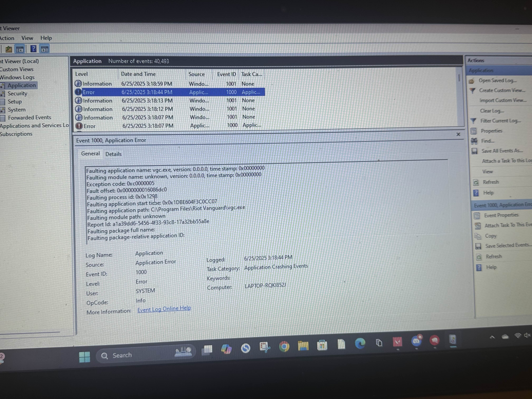Screen dimensions: 532x399
Task: Open the Event Log Online Help link
Action: pyautogui.click(x=164, y=309)
